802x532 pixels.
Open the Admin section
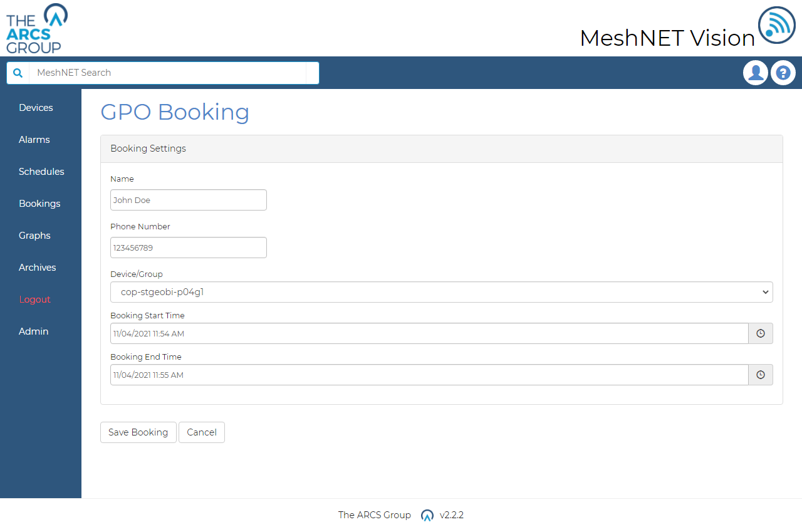tap(33, 331)
